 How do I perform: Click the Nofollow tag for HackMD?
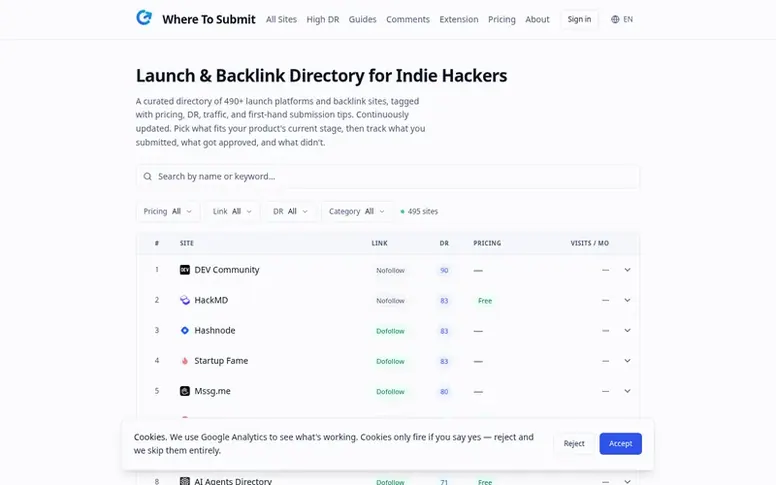point(390,300)
